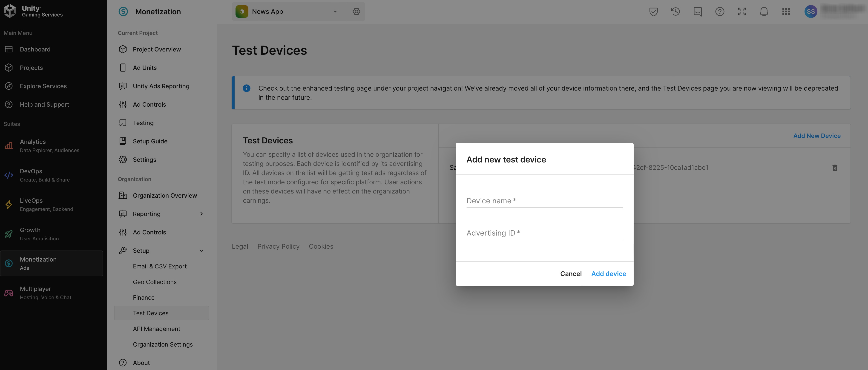Open the notifications bell icon
Viewport: 868px width, 370px height.
(x=764, y=12)
